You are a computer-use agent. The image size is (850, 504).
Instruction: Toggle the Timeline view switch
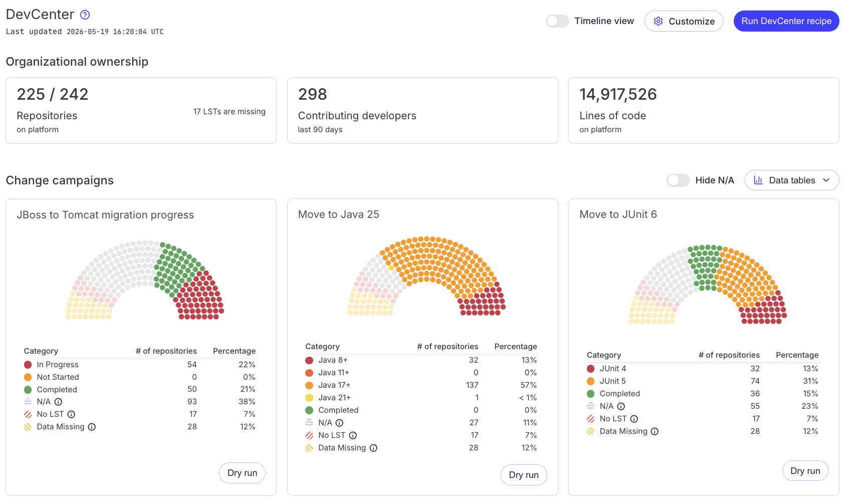557,21
